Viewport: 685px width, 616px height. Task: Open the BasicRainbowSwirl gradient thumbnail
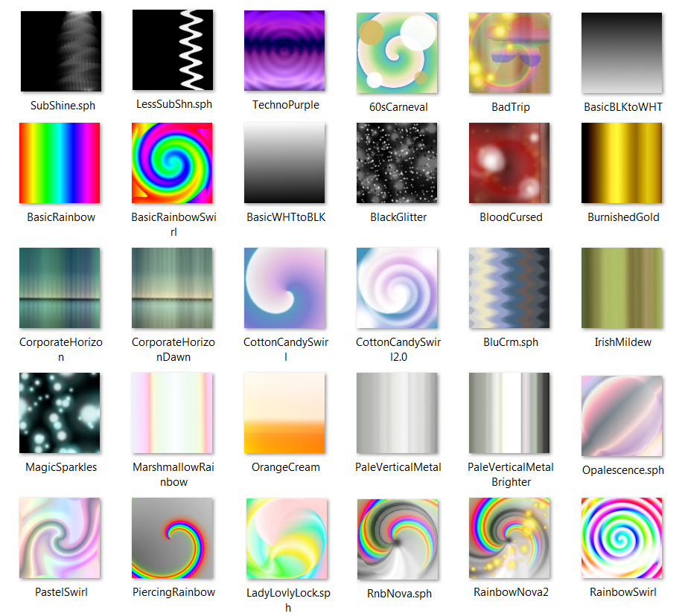(x=173, y=163)
